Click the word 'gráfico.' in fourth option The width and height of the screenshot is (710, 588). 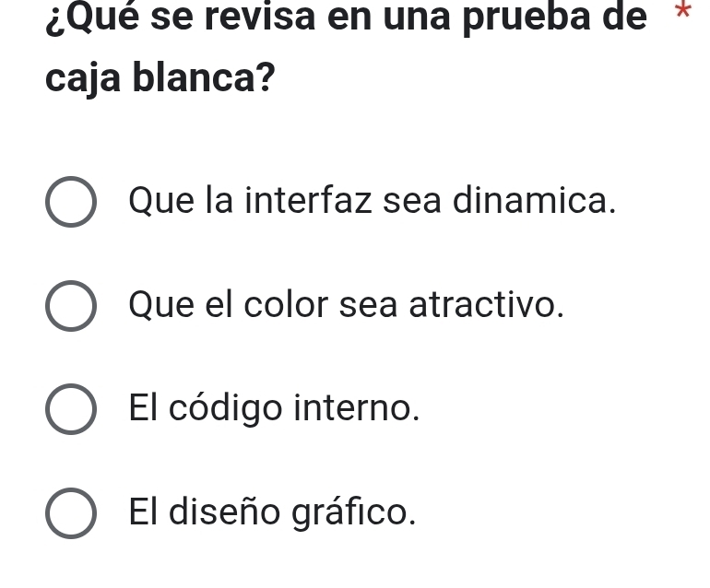(354, 512)
